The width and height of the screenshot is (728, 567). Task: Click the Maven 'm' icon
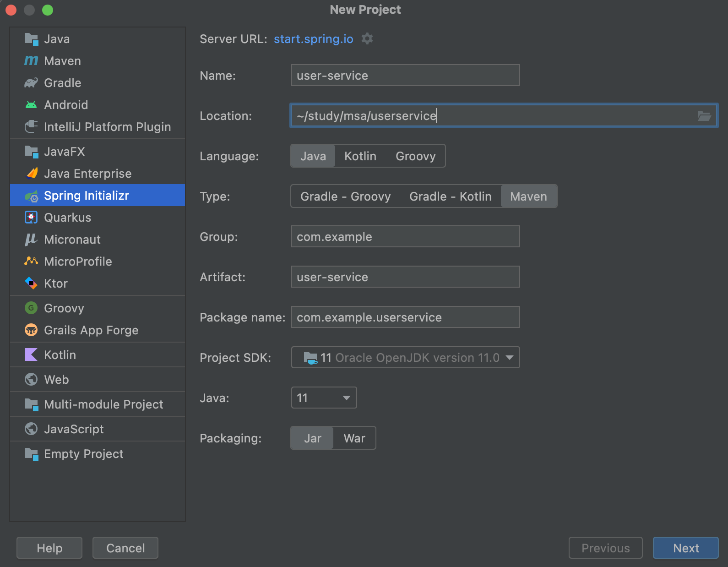pyautogui.click(x=31, y=61)
